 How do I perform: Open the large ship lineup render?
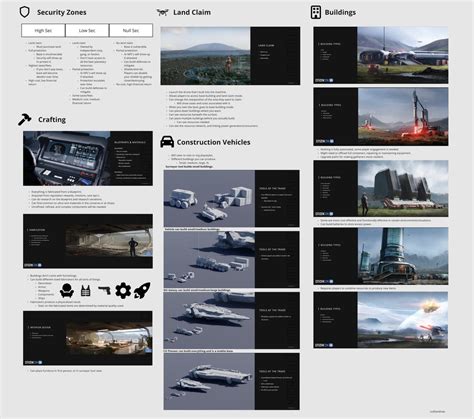(x=209, y=321)
